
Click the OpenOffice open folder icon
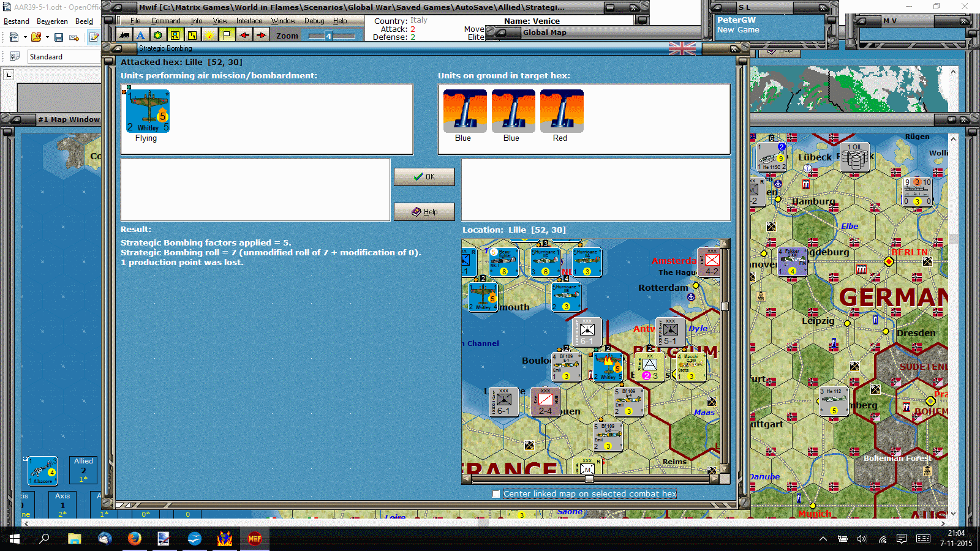coord(36,37)
